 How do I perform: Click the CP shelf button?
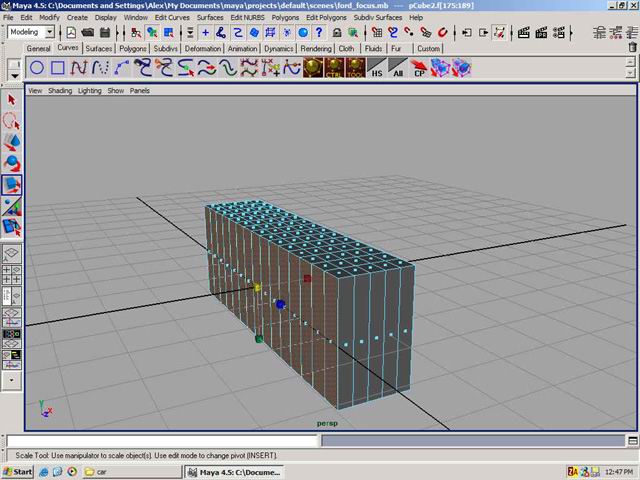(x=419, y=68)
